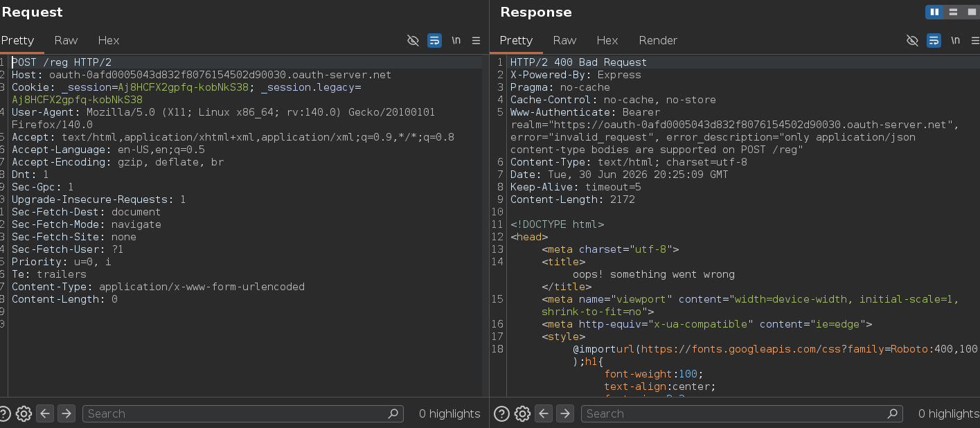
Task: Open help icon under Response panel
Action: 501,413
